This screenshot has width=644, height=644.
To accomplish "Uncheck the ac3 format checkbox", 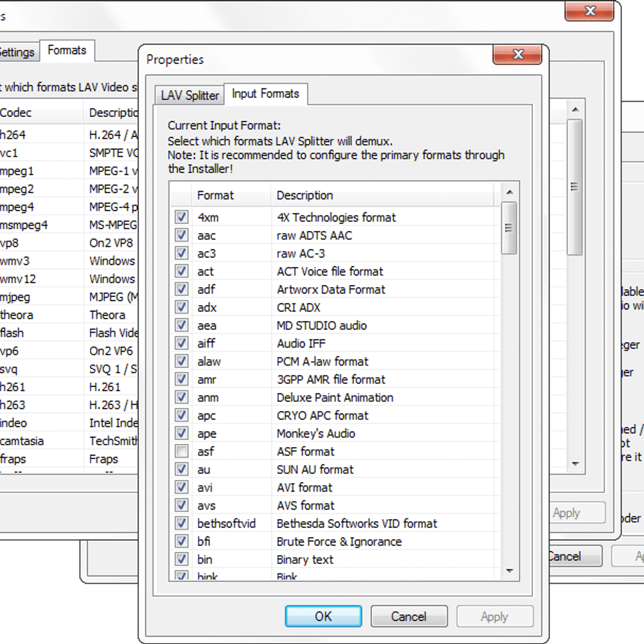I will click(181, 253).
